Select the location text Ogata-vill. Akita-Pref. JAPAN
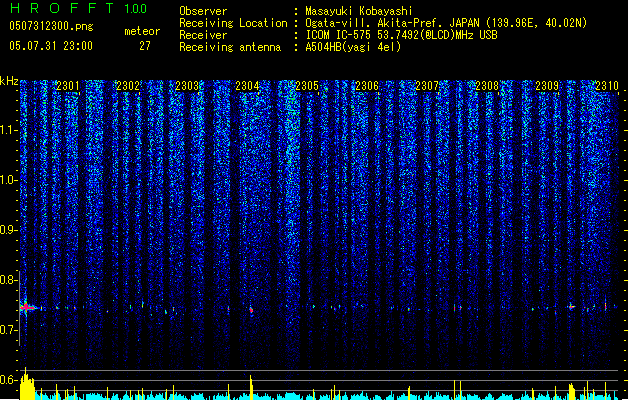The height and width of the screenshot is (400, 629). [x=392, y=23]
